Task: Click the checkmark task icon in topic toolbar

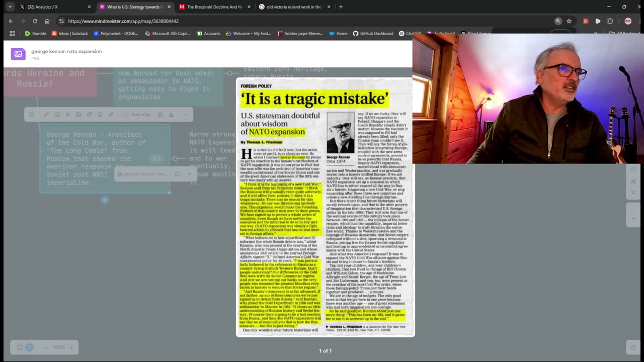Action: tap(32, 115)
